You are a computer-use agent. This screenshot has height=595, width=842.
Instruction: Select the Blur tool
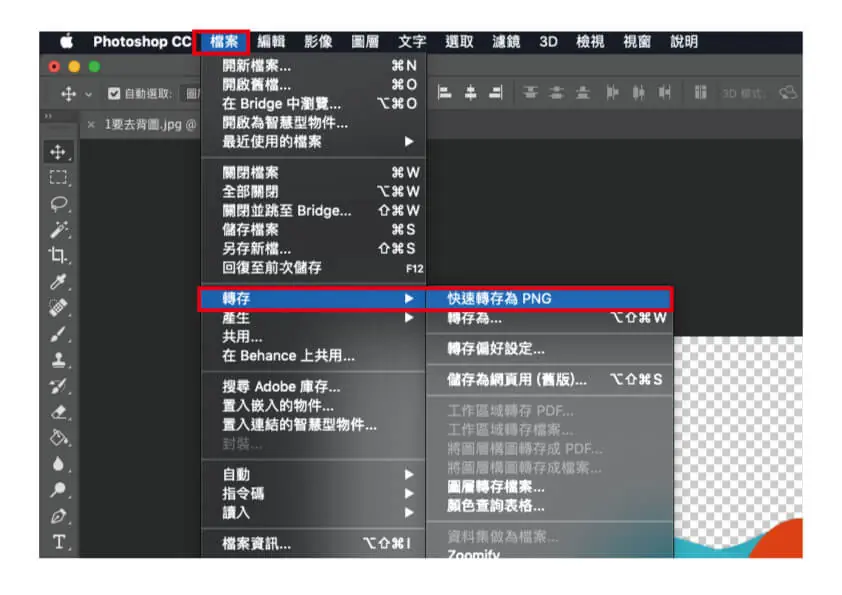point(58,463)
